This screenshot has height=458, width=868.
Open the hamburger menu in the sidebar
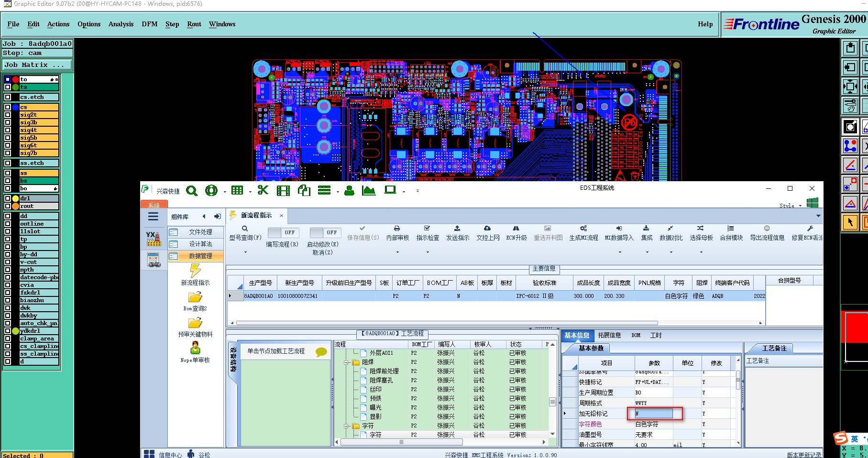click(x=153, y=217)
